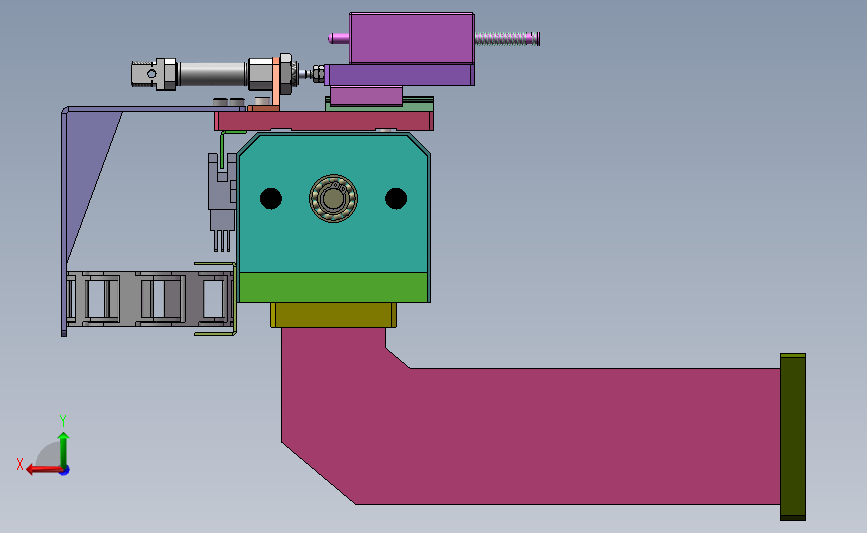The height and width of the screenshot is (533, 867).
Task: Click the green Y axis arrow of the triad
Action: [64, 448]
